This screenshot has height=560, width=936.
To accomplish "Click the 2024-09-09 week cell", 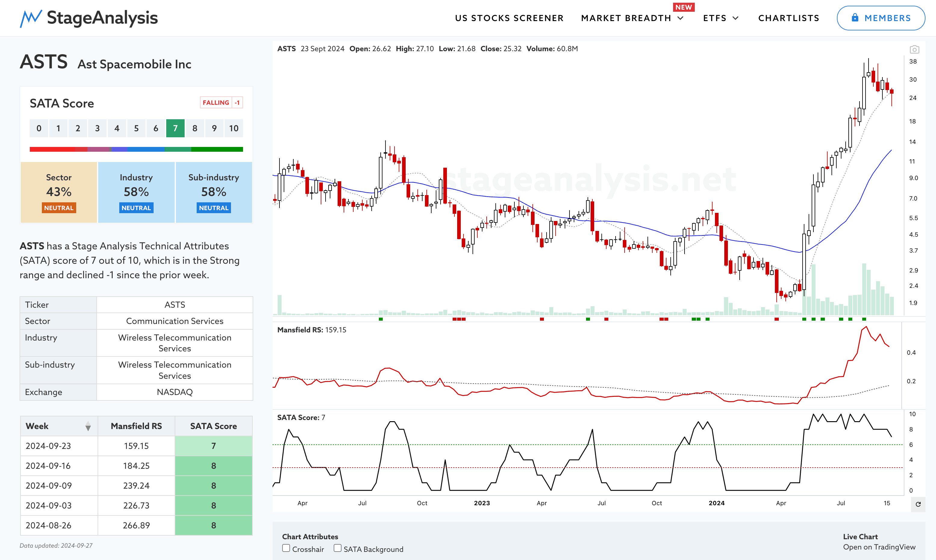I will (x=59, y=486).
